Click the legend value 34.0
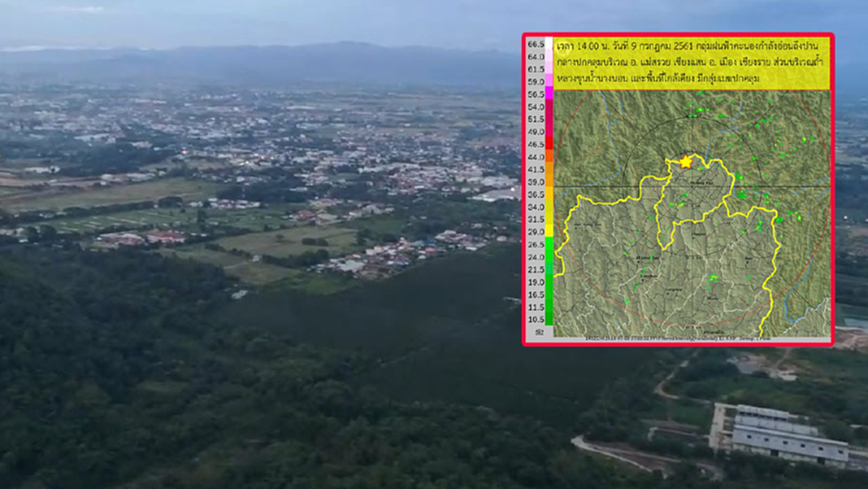This screenshot has width=868, height=489. click(x=536, y=208)
